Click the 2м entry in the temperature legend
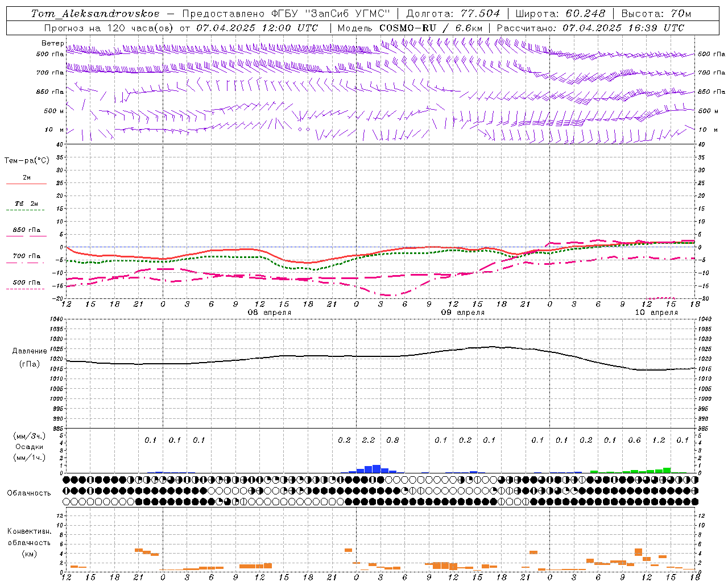The image size is (728, 582). 27,178
